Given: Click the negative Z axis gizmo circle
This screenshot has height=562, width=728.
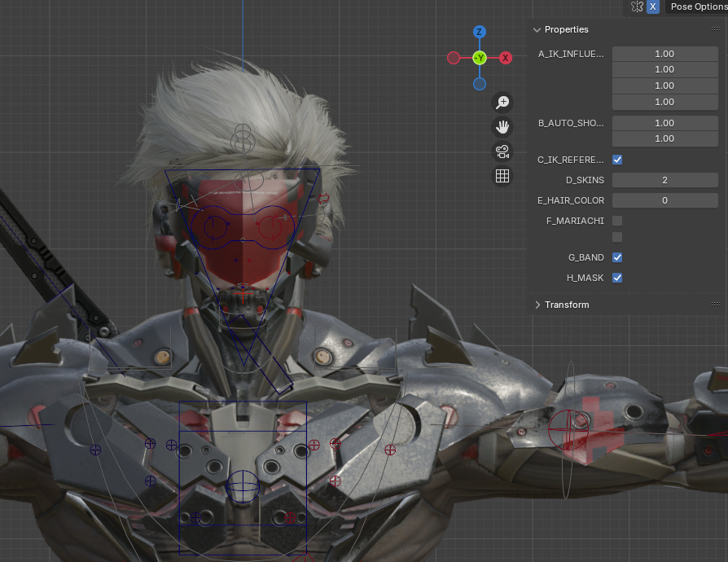Looking at the screenshot, I should (x=480, y=84).
